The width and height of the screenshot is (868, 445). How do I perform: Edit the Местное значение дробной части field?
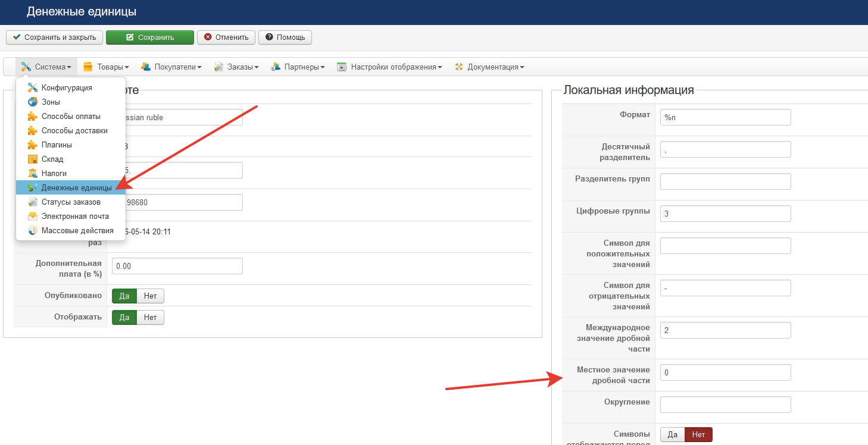[x=726, y=372]
